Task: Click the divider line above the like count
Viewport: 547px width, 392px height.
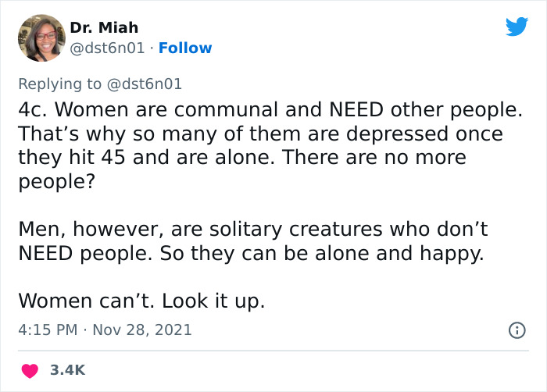Action: click(273, 351)
